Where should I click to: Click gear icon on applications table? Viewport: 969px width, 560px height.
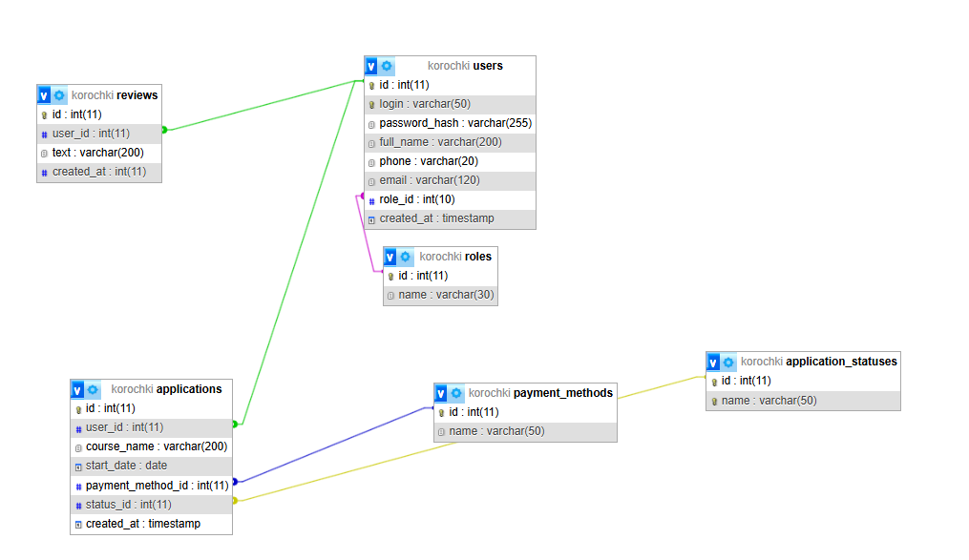93,389
